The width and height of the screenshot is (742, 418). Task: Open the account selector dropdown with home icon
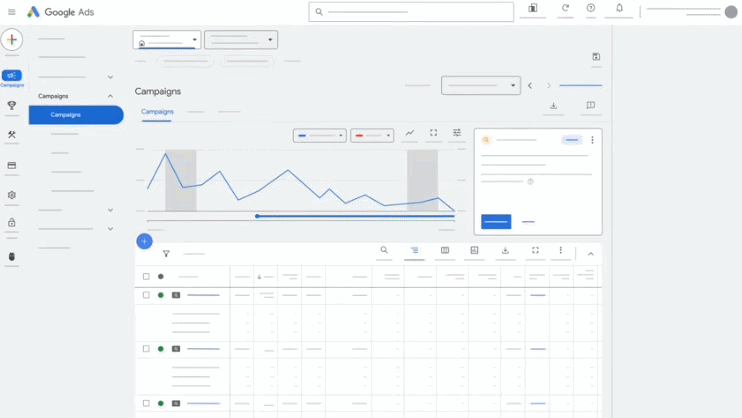click(167, 40)
